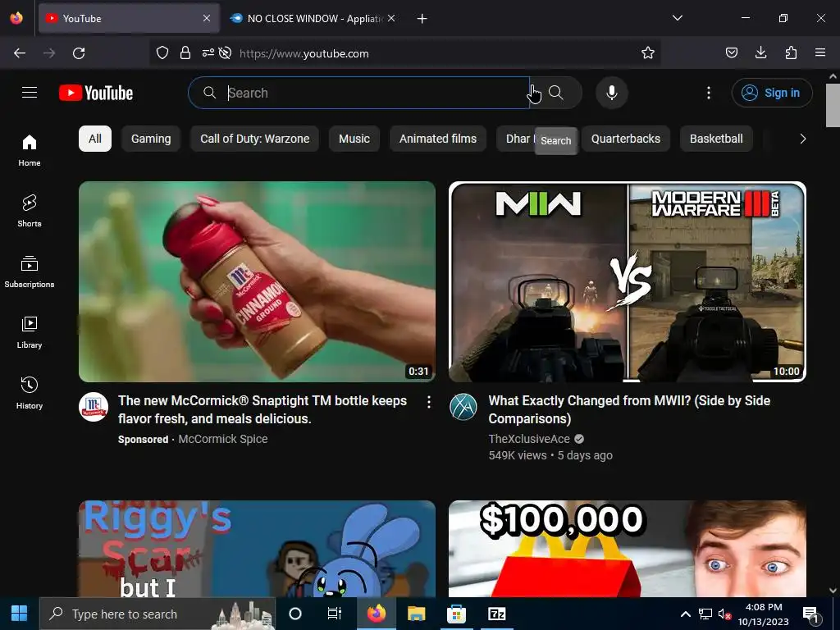Open McCormick ad three-dot options

[x=428, y=402]
